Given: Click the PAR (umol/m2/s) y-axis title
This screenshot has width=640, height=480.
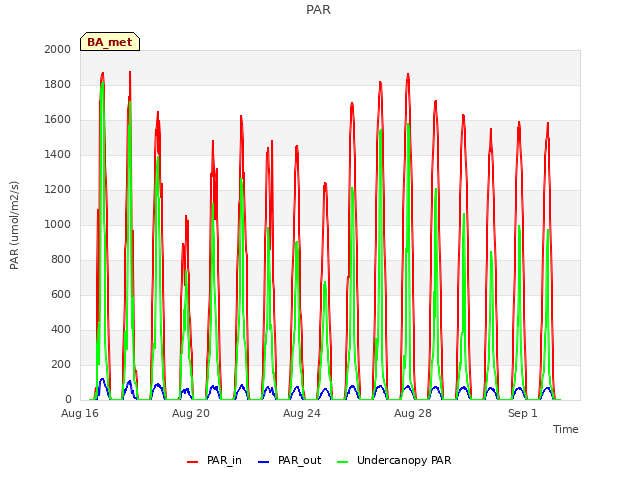Looking at the screenshot, I should click(x=14, y=225).
